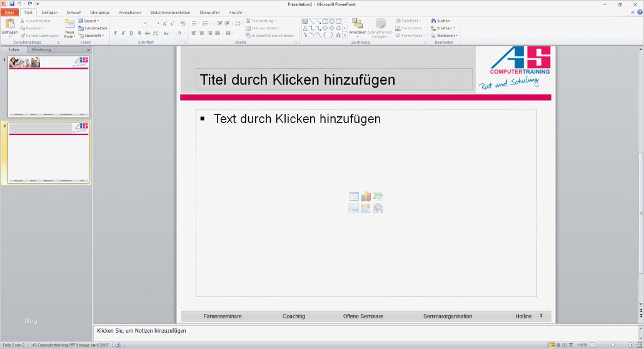
Task: Center text with the center align icon
Action: click(202, 33)
